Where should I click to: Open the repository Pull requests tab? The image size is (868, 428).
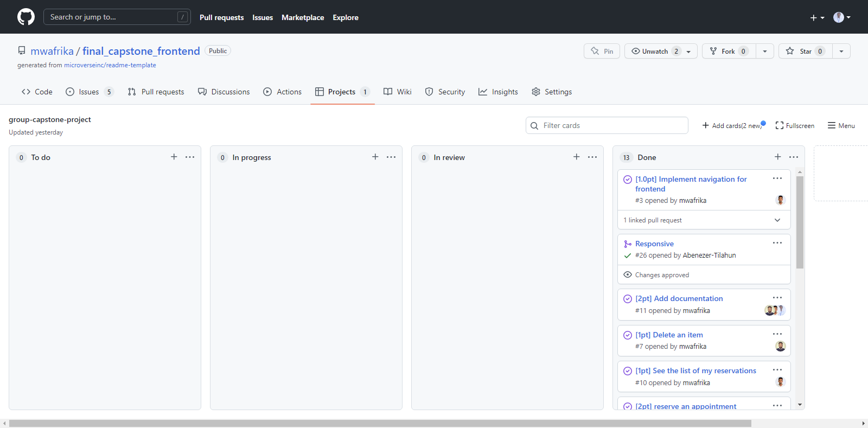156,92
